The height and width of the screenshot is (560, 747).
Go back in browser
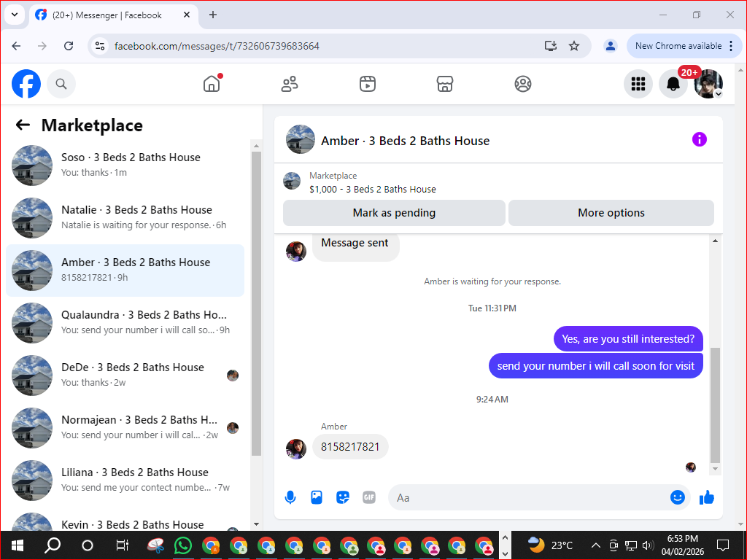click(x=16, y=46)
